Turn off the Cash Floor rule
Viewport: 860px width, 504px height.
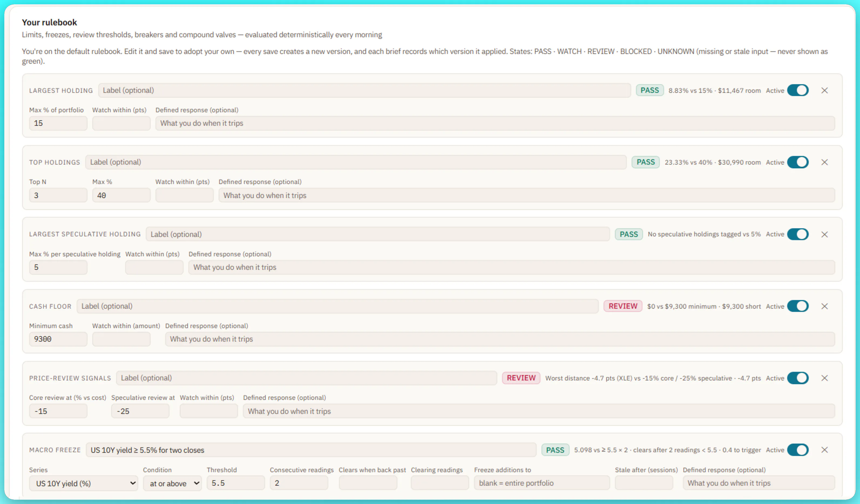pos(798,306)
